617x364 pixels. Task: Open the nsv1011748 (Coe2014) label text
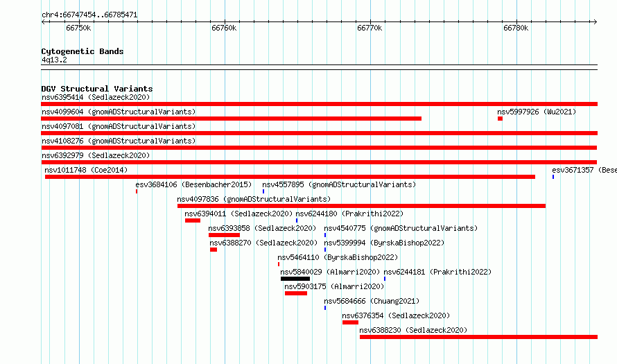(86, 170)
